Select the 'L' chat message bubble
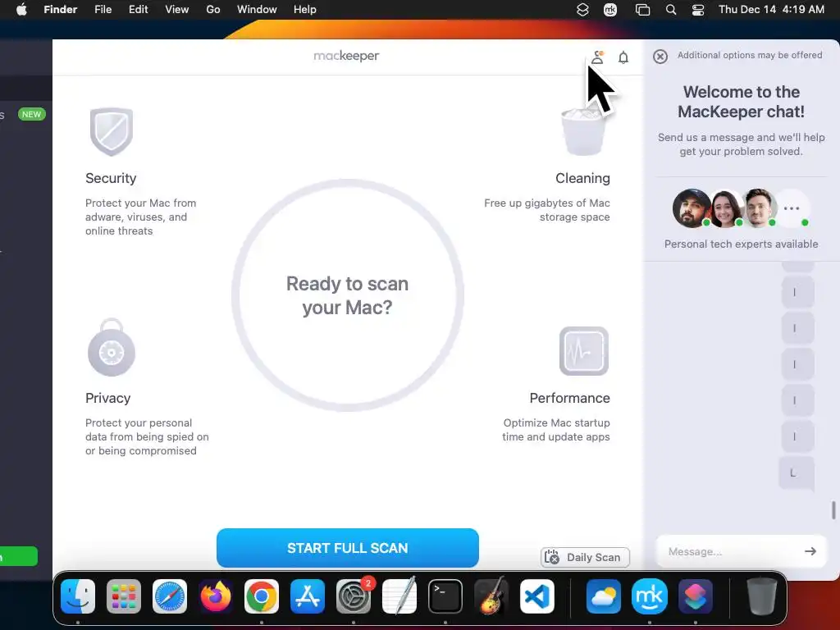Image resolution: width=840 pixels, height=630 pixels. (x=796, y=473)
